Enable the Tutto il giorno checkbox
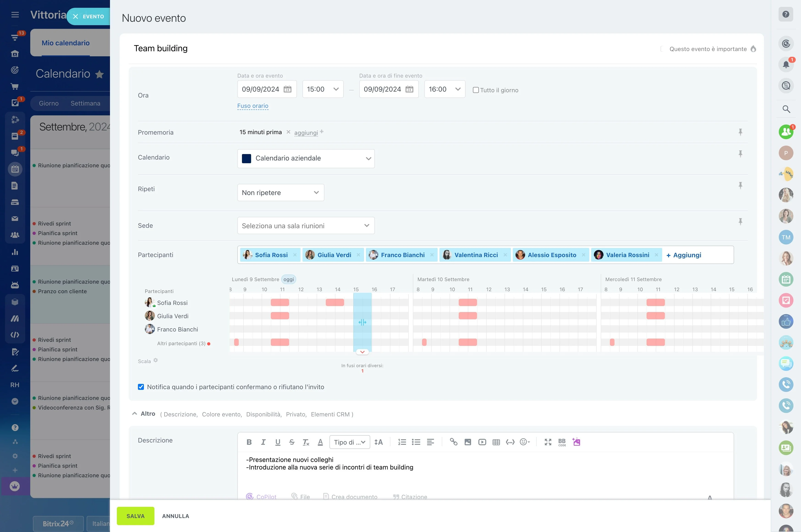The height and width of the screenshot is (532, 801). [476, 90]
